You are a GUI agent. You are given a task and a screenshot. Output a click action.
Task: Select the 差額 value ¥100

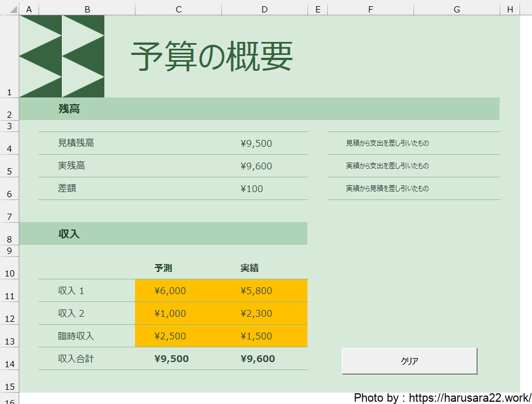coord(252,189)
